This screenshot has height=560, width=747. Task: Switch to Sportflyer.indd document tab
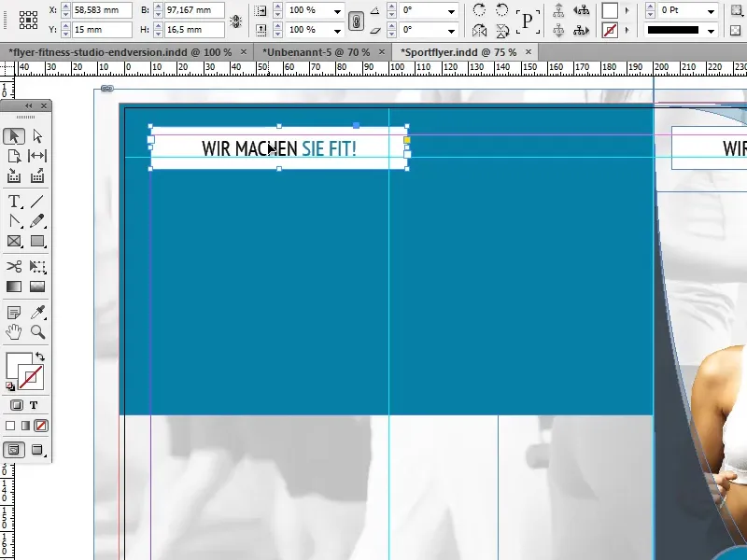[x=458, y=52]
